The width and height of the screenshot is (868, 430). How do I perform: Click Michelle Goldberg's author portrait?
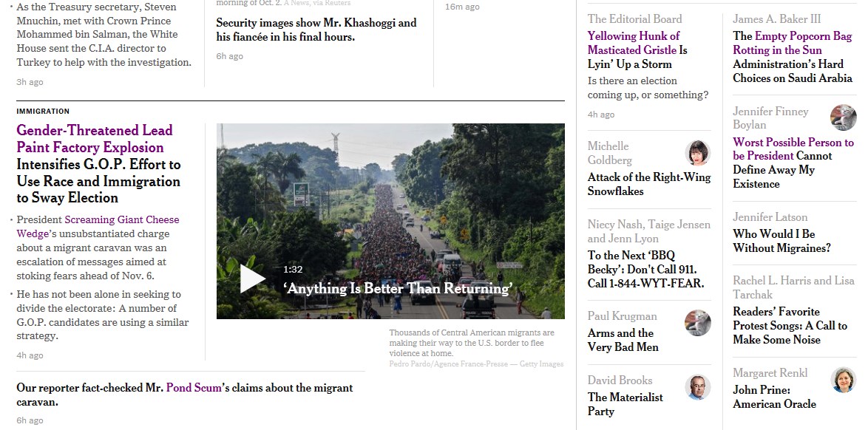click(697, 153)
